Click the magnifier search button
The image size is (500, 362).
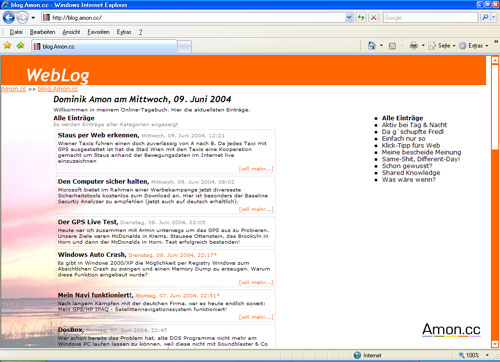(485, 17)
